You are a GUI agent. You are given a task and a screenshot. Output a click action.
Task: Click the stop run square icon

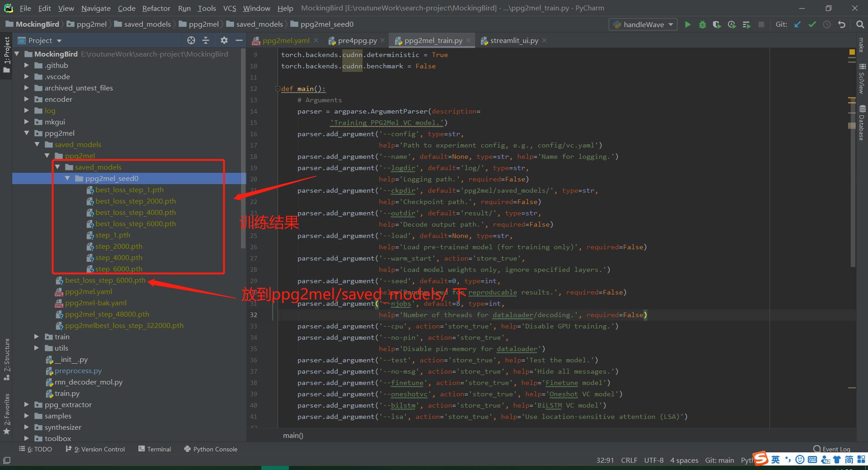click(x=761, y=24)
